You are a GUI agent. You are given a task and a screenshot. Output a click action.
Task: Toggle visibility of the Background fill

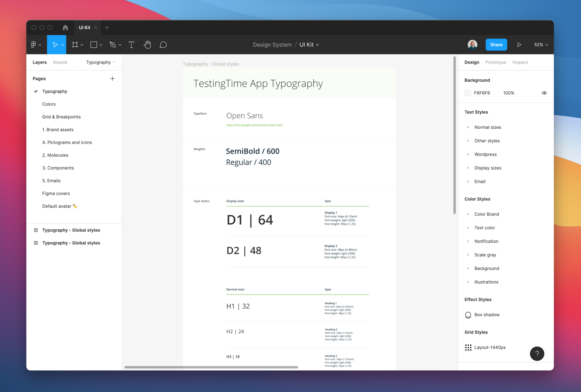point(544,93)
